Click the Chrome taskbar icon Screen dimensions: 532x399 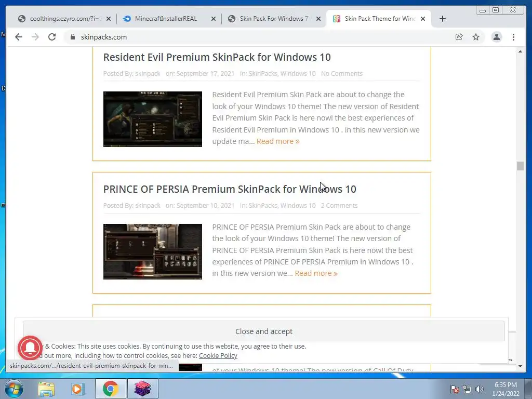pos(111,389)
